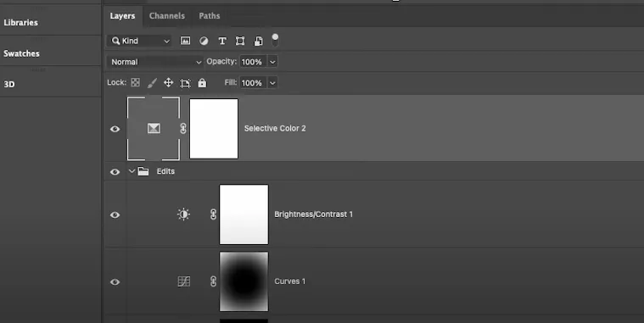Screen dimensions: 644x323
Task: Toggle mask link on Curves 1
Action: [x=213, y=281]
